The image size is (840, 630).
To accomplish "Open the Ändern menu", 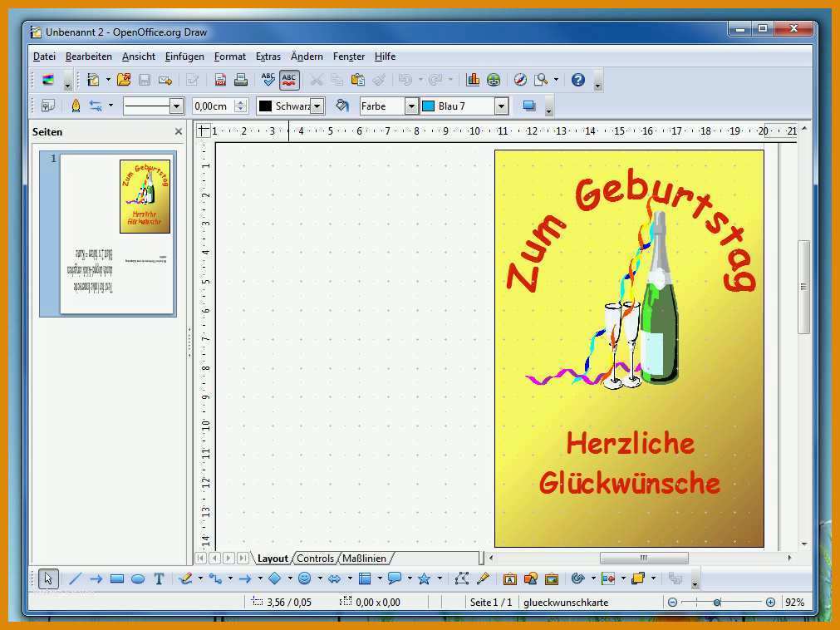I will click(x=307, y=57).
